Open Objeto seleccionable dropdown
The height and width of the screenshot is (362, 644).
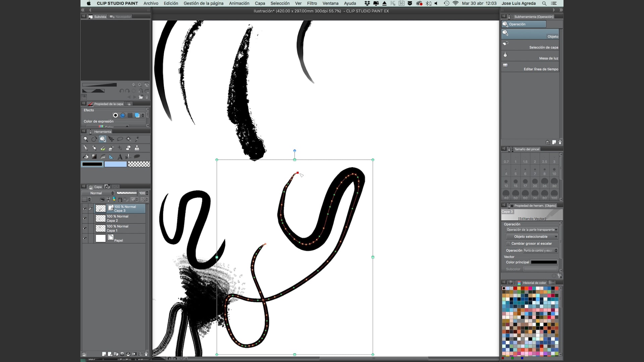[x=532, y=237]
